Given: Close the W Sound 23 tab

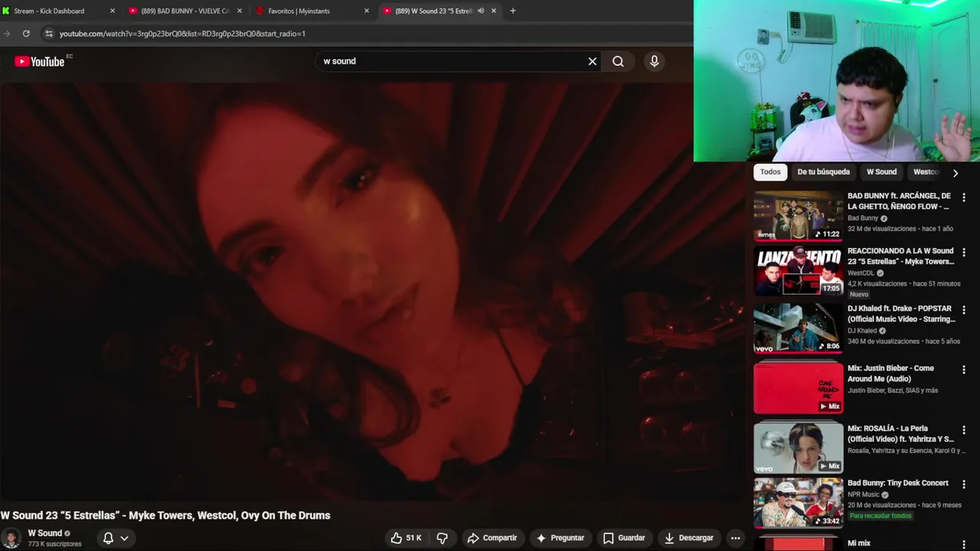Looking at the screenshot, I should coord(493,11).
